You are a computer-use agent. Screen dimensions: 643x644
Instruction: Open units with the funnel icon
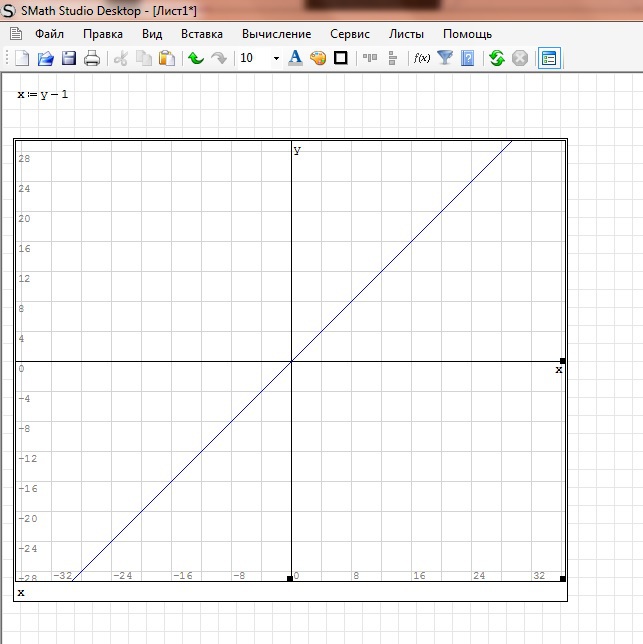coord(445,58)
